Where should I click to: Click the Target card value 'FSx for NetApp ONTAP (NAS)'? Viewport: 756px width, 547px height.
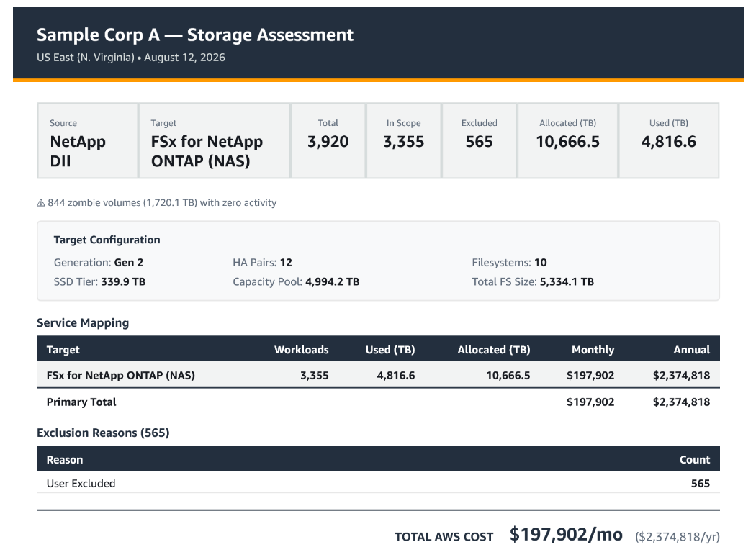207,151
